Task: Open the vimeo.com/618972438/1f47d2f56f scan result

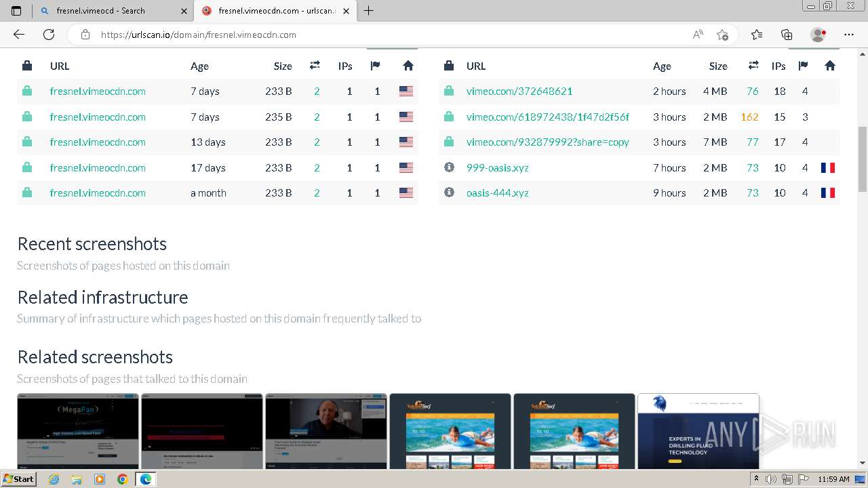Action: click(x=548, y=117)
